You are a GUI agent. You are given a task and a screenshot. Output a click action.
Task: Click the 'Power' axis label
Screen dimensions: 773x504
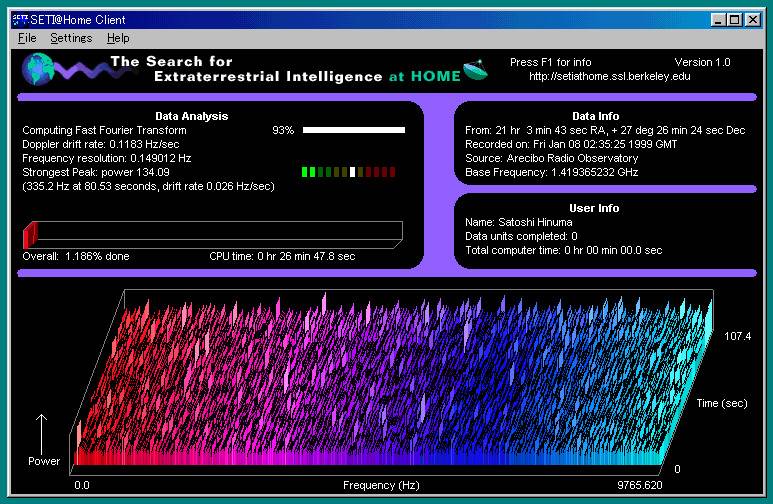click(44, 461)
